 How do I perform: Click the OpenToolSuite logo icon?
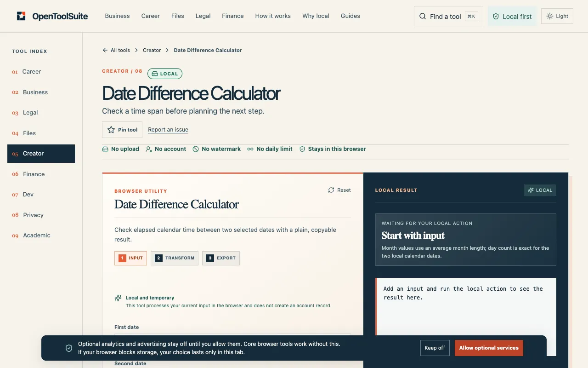21,16
